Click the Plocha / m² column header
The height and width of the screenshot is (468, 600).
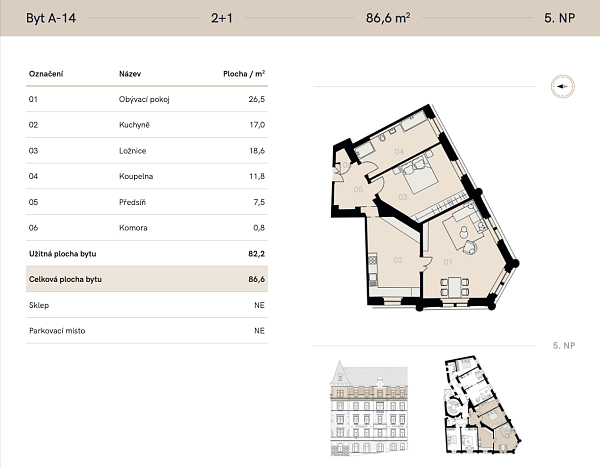243,74
